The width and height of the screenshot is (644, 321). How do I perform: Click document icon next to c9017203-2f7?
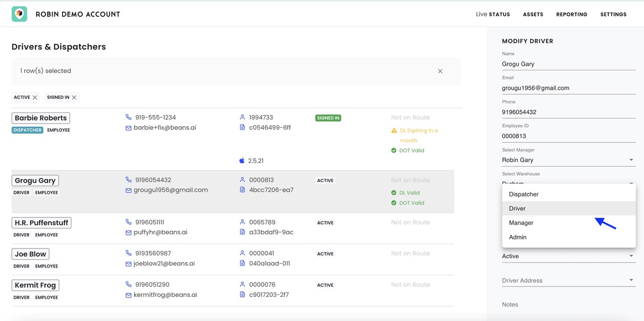[x=243, y=295]
